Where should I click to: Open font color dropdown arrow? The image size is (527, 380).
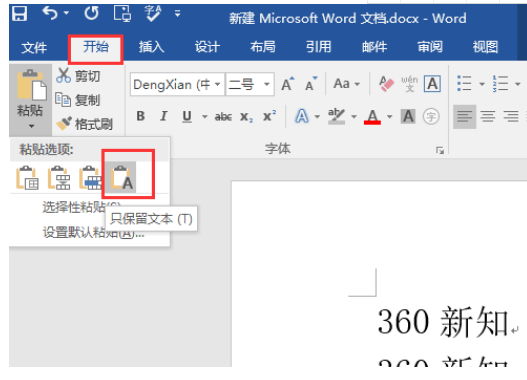(390, 117)
